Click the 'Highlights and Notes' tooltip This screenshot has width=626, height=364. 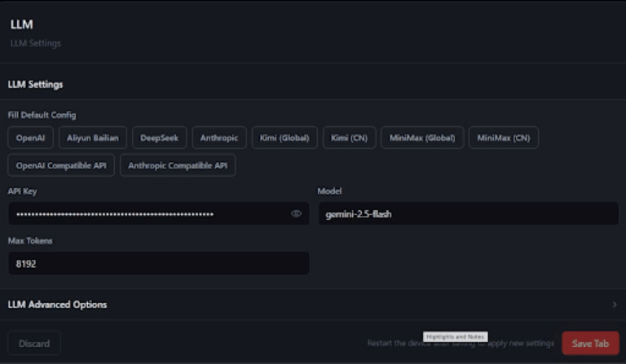coord(455,336)
